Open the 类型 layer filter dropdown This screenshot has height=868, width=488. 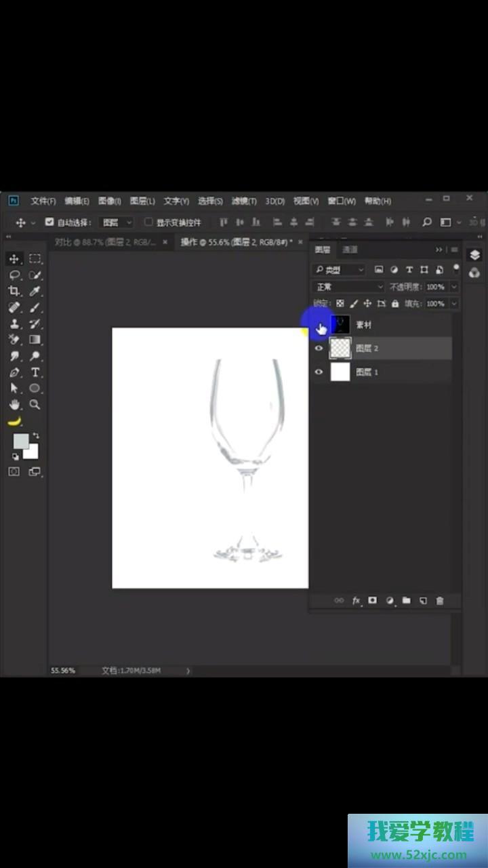click(339, 270)
